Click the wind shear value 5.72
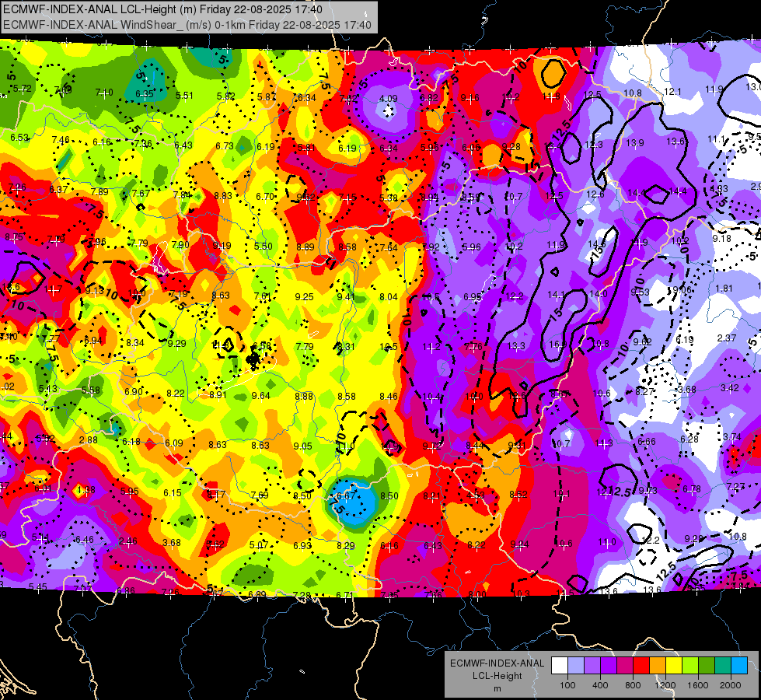Screen dimensions: 761x700 pyautogui.click(x=23, y=89)
